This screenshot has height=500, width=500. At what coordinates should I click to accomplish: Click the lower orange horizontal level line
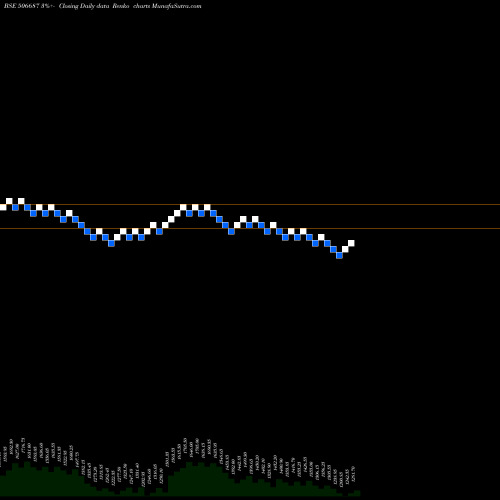coord(250,228)
